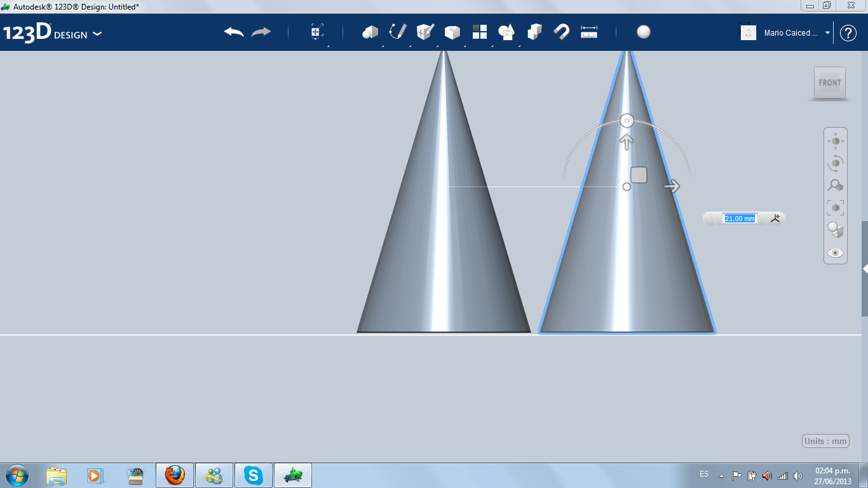Viewport: 868px width, 488px height.
Task: Open the Sketch tools menu
Action: (x=397, y=32)
